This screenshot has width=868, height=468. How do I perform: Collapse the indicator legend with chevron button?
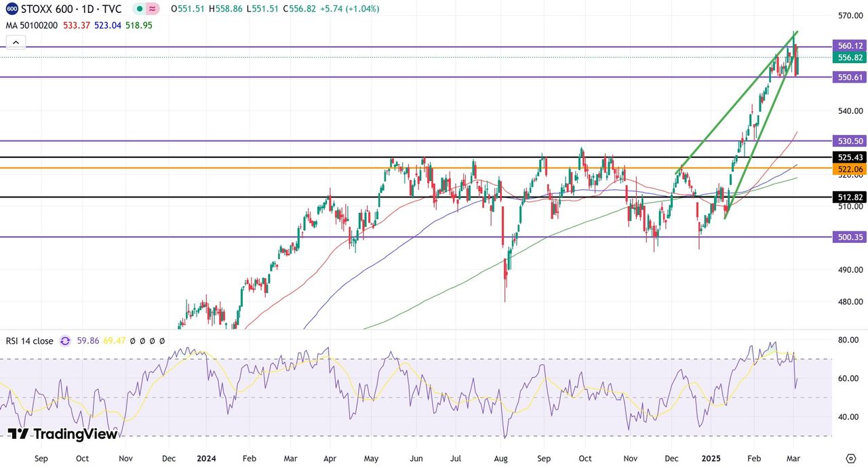16,42
